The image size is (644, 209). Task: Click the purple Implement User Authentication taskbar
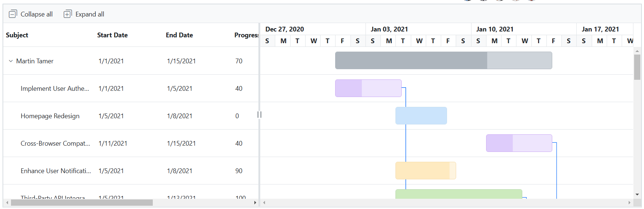coord(368,88)
